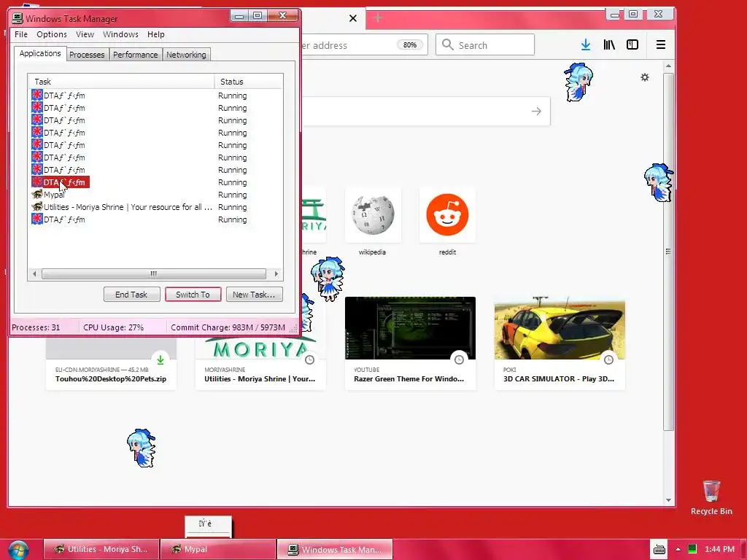Click the magnifier icon in the Search field
This screenshot has width=747, height=560.
447,44
